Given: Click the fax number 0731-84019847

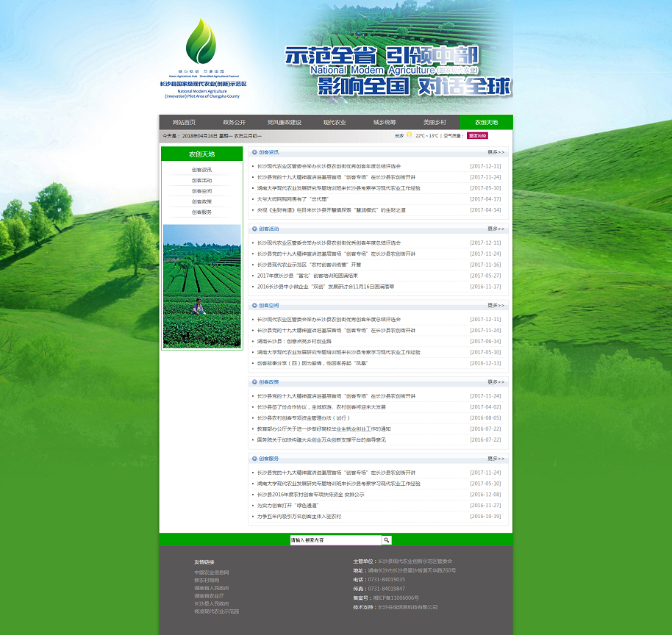Looking at the screenshot, I should pyautogui.click(x=387, y=589).
